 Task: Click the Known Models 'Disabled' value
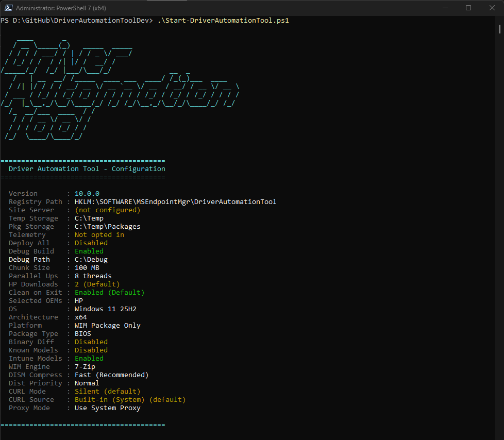pos(91,350)
